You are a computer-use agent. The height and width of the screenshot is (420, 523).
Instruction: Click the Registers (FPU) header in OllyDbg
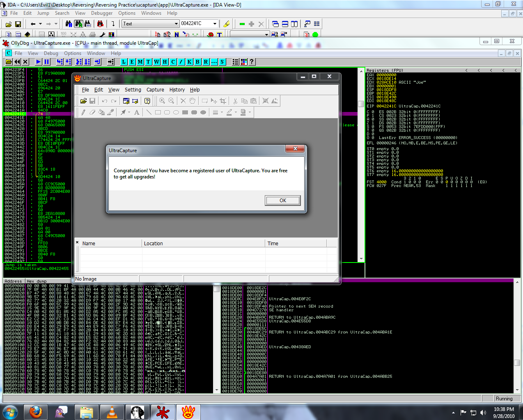pos(385,71)
